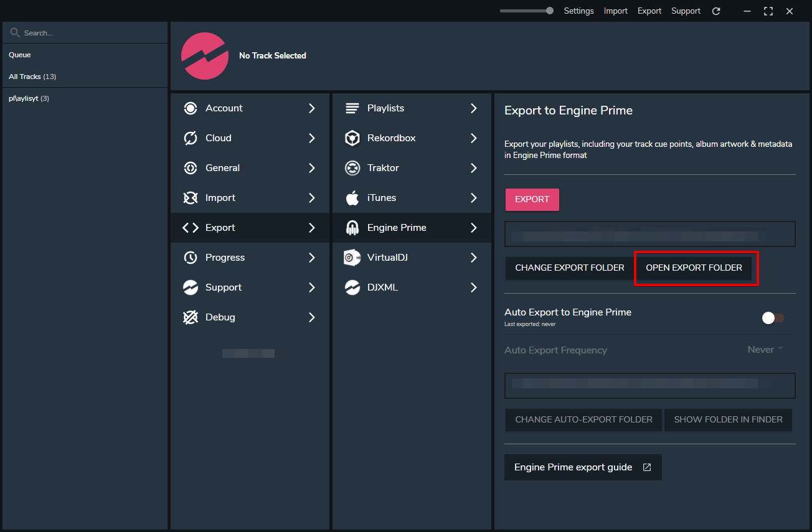The width and height of the screenshot is (812, 532).
Task: Click the pink EXPORT button
Action: click(x=532, y=200)
